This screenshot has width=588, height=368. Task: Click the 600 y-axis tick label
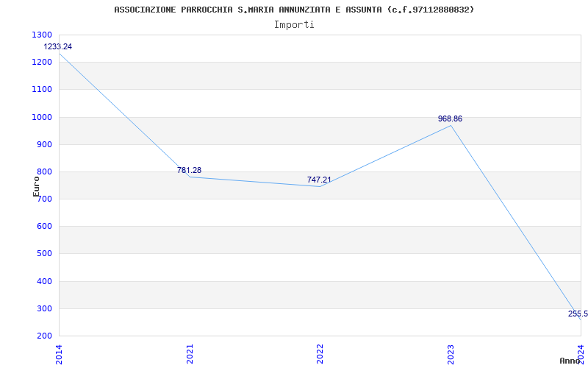44,227
